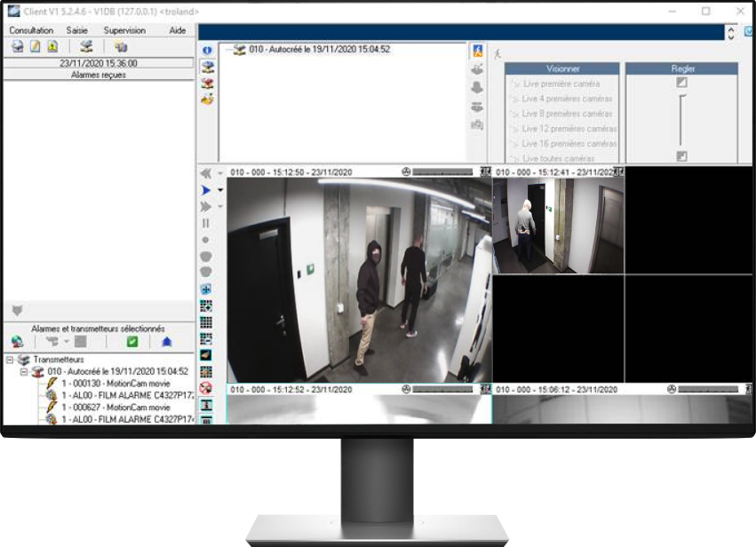Select 1 - 000130 - MotionCam movie row
This screenshot has height=547, width=756.
pyautogui.click(x=115, y=384)
